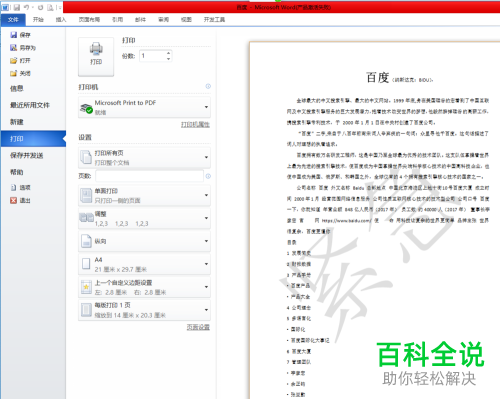The width and height of the screenshot is (500, 399).
Task: Choose 打开 (Open) in the sidebar
Action: click(20, 60)
